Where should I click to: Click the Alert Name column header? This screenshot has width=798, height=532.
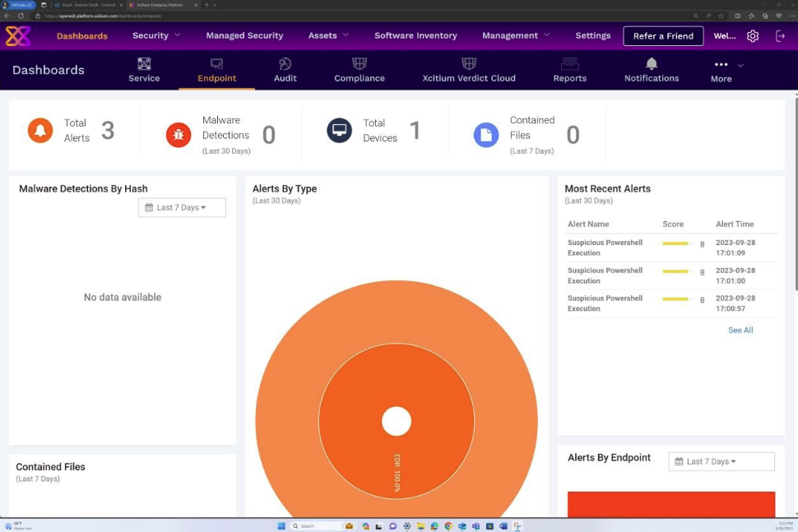click(588, 224)
